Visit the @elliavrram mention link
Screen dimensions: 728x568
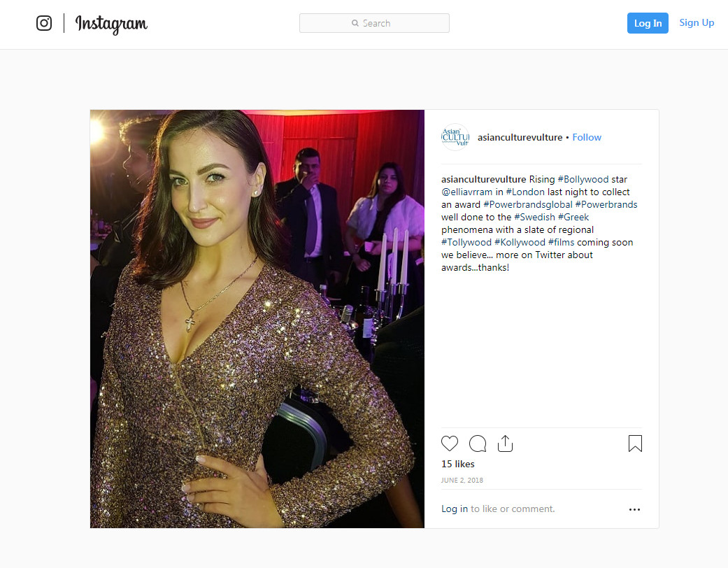pyautogui.click(x=466, y=192)
